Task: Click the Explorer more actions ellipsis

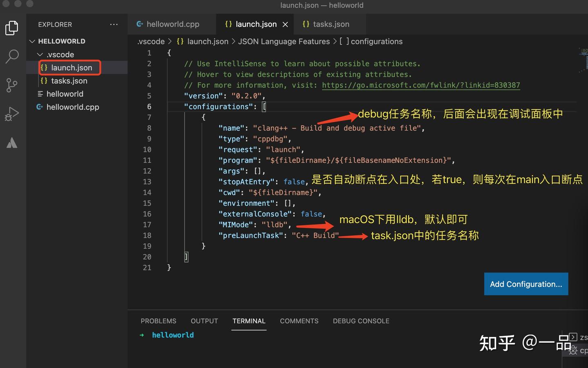Action: (114, 25)
